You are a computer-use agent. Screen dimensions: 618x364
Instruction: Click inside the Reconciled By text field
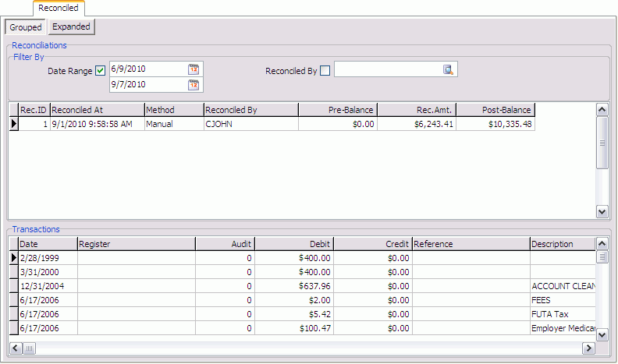pyautogui.click(x=388, y=70)
